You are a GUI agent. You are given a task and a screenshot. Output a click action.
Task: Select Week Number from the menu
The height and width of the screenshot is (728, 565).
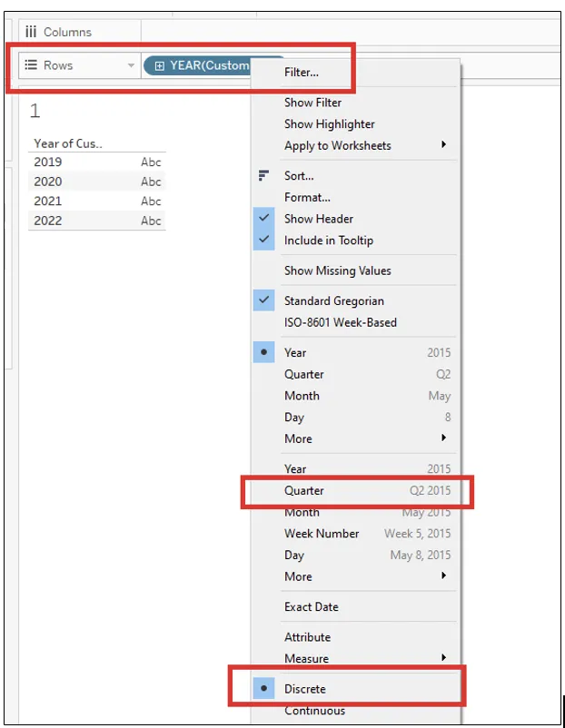click(x=322, y=534)
